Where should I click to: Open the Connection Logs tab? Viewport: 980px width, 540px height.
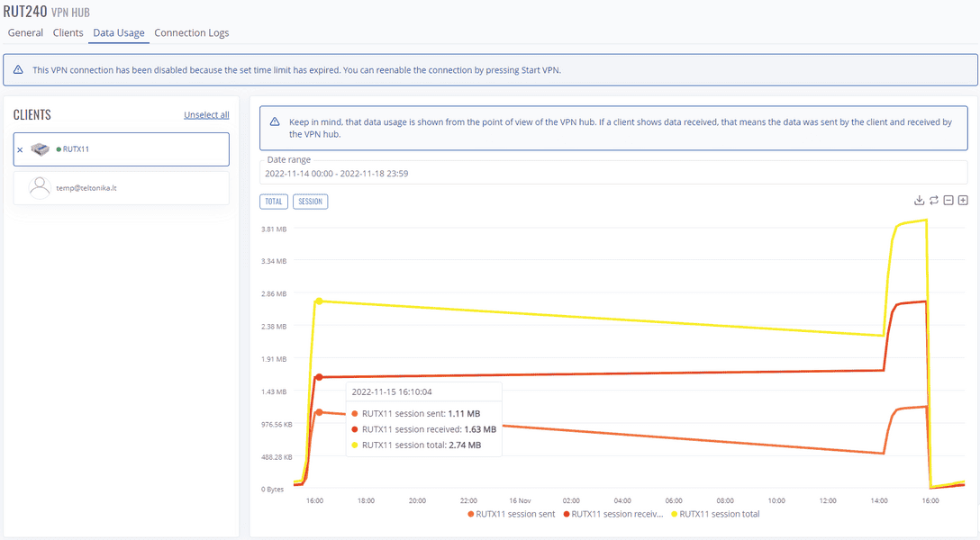point(191,33)
